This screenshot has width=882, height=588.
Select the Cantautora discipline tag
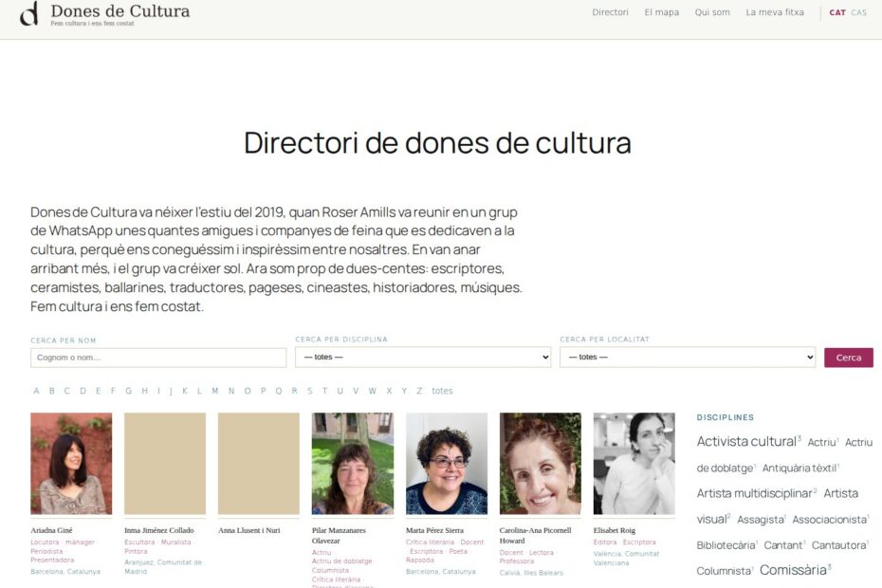click(x=838, y=545)
